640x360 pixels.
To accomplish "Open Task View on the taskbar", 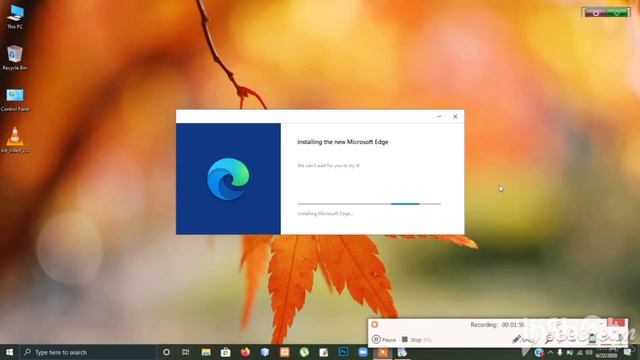I will point(185,352).
